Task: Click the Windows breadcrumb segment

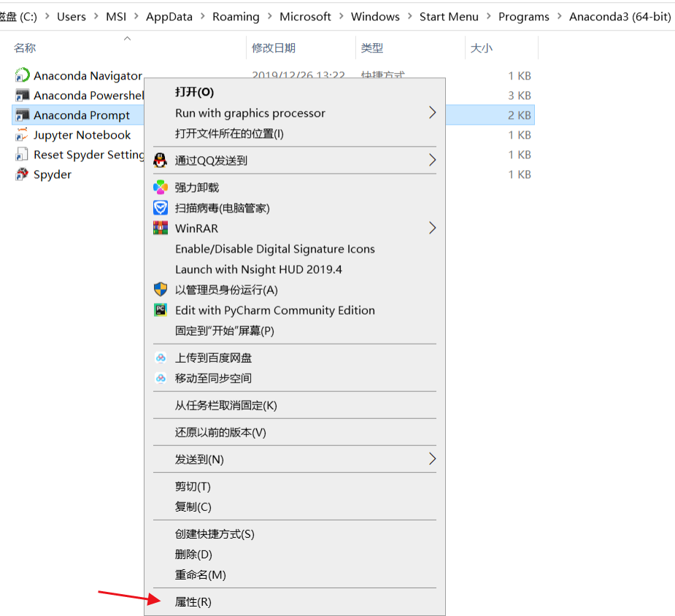Action: (x=375, y=16)
